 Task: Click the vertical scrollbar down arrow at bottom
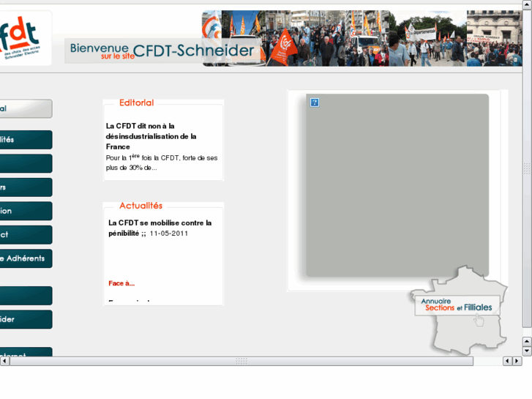(x=527, y=351)
